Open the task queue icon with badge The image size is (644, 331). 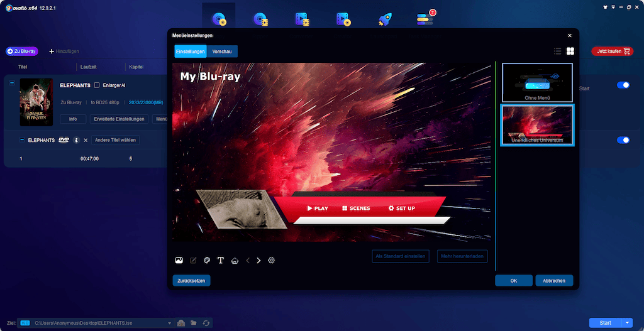coord(425,19)
